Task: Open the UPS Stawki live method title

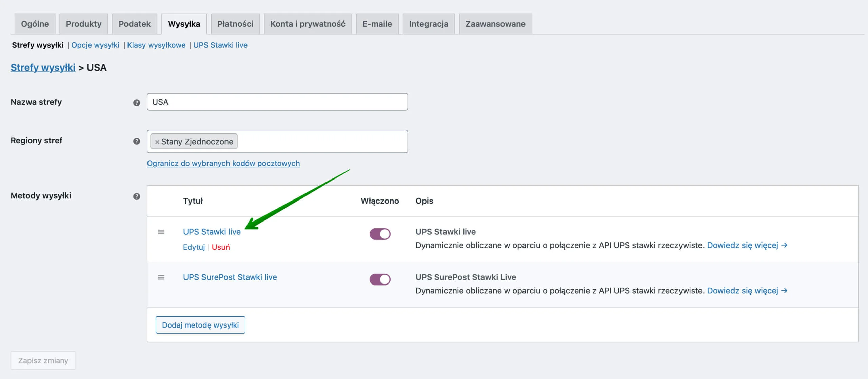Action: click(x=212, y=232)
